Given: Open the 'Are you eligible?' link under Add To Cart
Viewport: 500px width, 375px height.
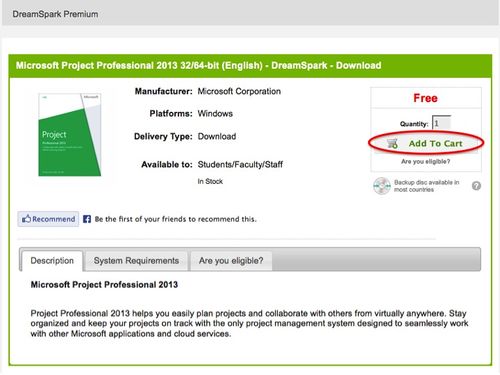Looking at the screenshot, I should [426, 161].
